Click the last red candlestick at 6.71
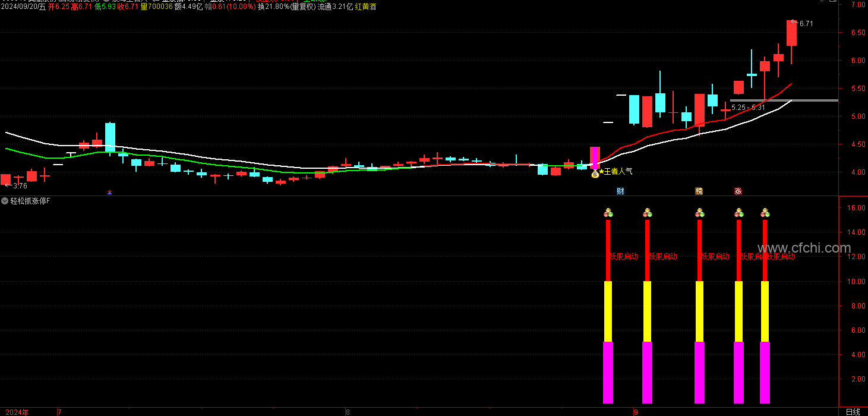 click(791, 33)
